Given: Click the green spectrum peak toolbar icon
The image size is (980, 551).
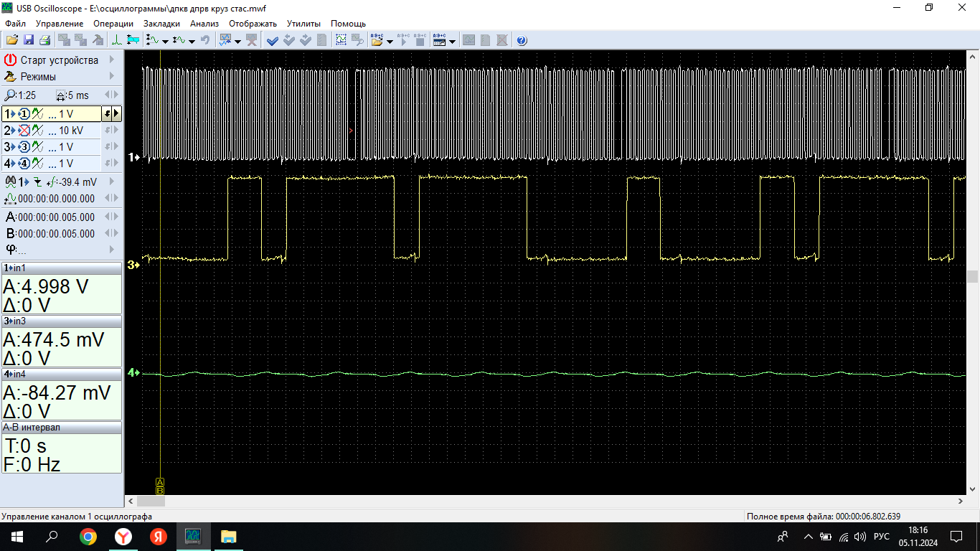Looking at the screenshot, I should click(116, 40).
